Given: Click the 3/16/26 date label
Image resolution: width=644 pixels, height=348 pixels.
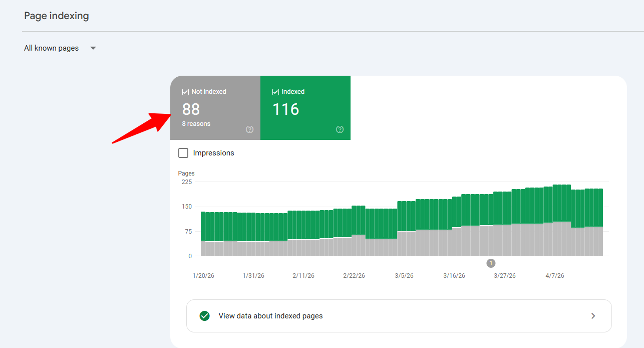Looking at the screenshot, I should point(454,276).
